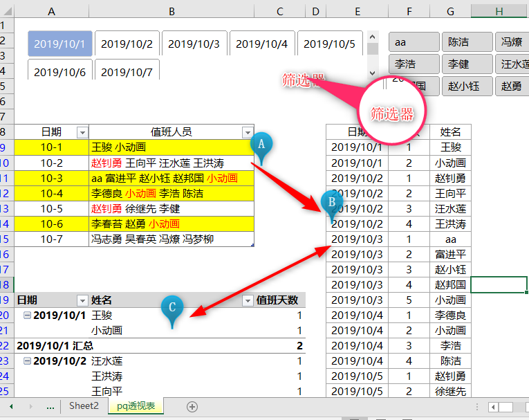
Task: Select row 9 header
Action: tap(7, 147)
